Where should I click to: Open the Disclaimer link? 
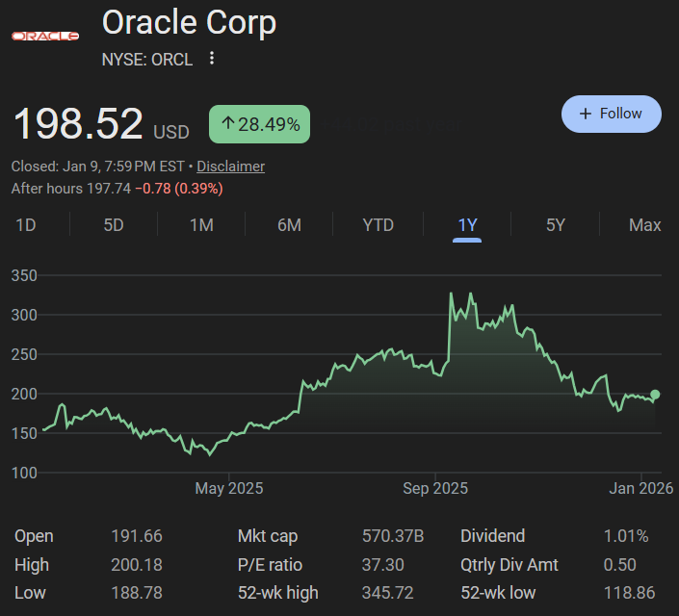(230, 167)
